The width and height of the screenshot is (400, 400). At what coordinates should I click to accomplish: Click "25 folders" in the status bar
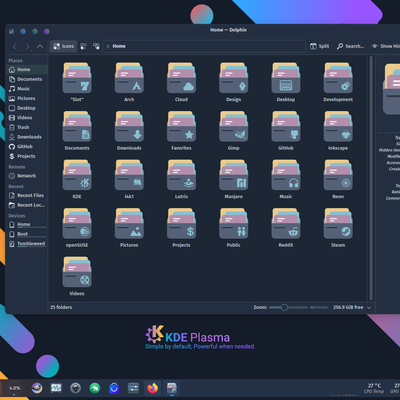click(x=61, y=307)
